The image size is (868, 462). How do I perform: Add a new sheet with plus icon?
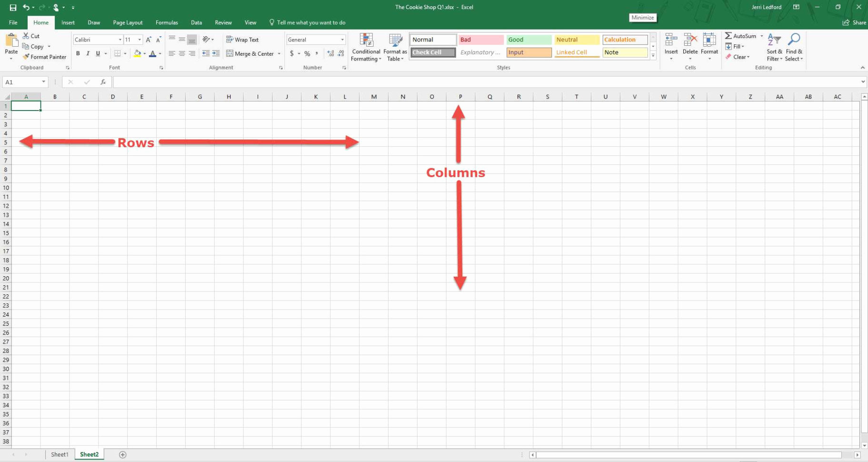(x=122, y=455)
